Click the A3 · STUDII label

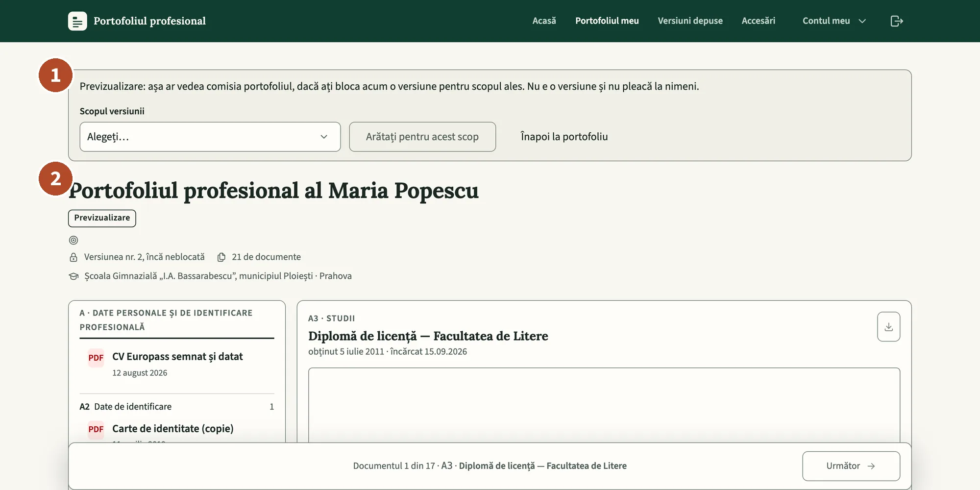coord(332,318)
